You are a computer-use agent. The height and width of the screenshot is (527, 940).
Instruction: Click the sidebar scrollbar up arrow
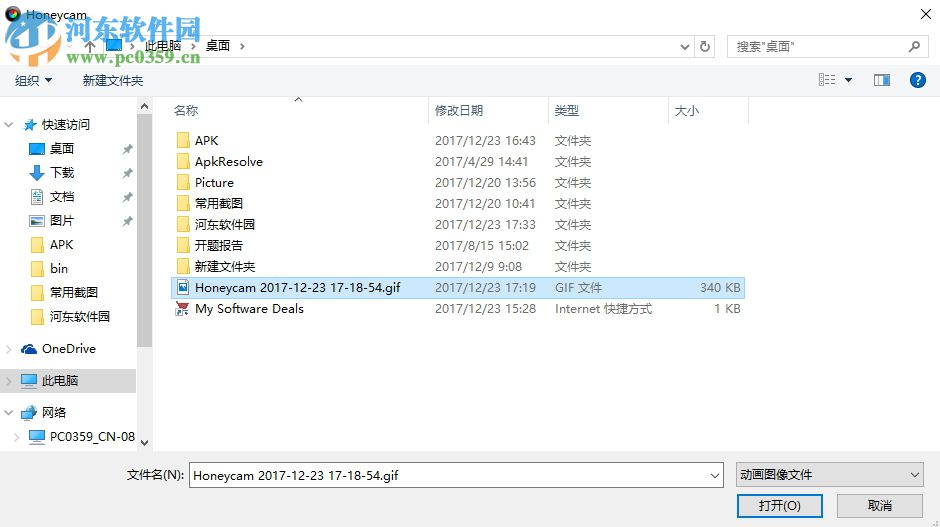click(x=144, y=106)
